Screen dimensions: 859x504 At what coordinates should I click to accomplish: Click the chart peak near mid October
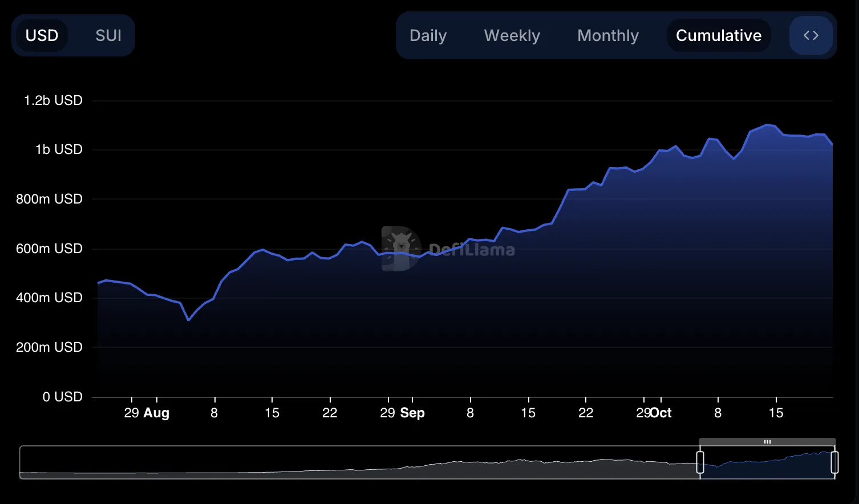coord(767,124)
